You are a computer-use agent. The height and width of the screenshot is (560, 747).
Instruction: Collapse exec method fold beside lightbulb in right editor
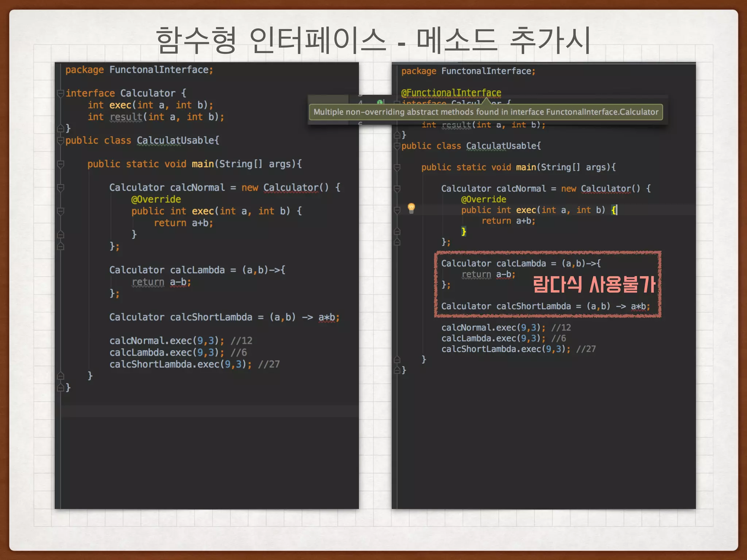[397, 210]
